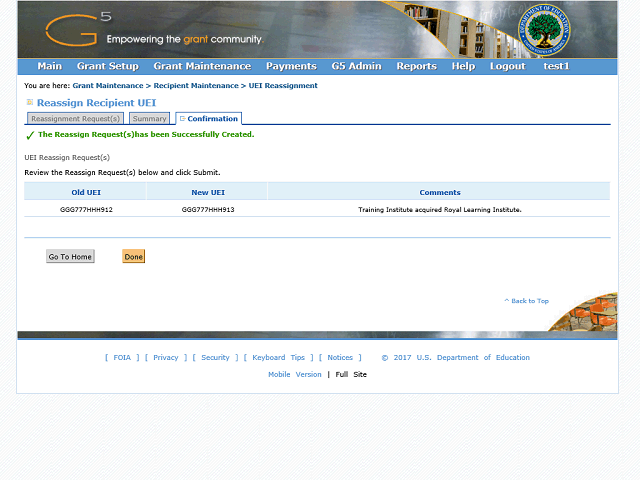Click the New UEI column header
Image resolution: width=640 pixels, height=480 pixels.
pos(208,192)
